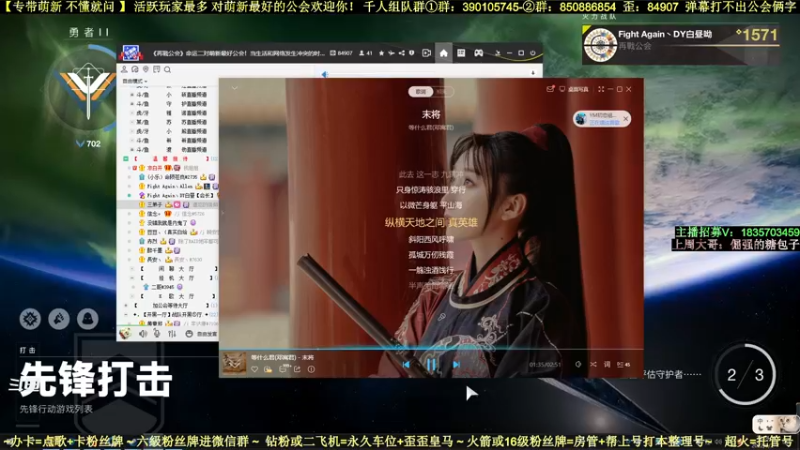This screenshot has width=800, height=450.
Task: Click the share icon in YY titlebar
Action: [402, 53]
